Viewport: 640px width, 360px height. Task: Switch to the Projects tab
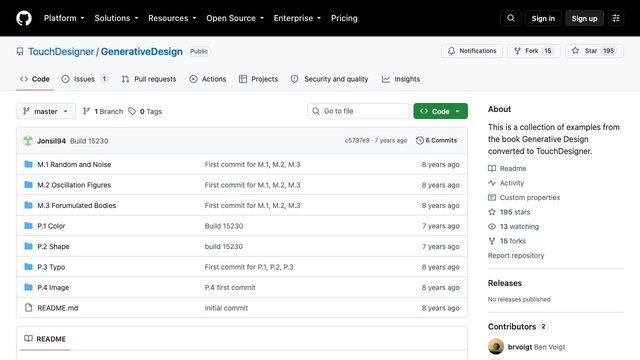point(258,79)
